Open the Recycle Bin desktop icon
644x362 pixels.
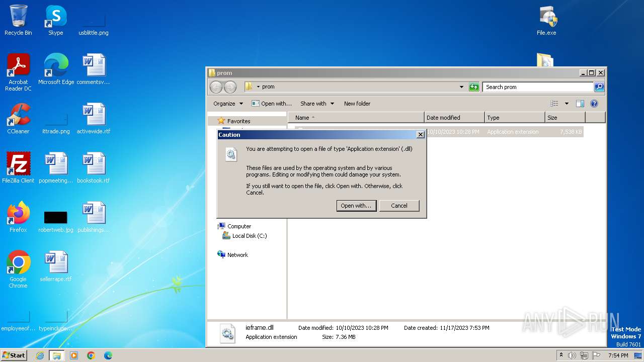point(18,20)
